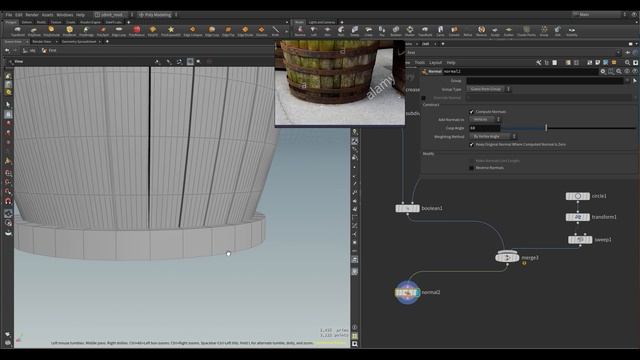Select the Edge Cusp shelf tool
The width and height of the screenshot is (640, 360).
pos(212,31)
